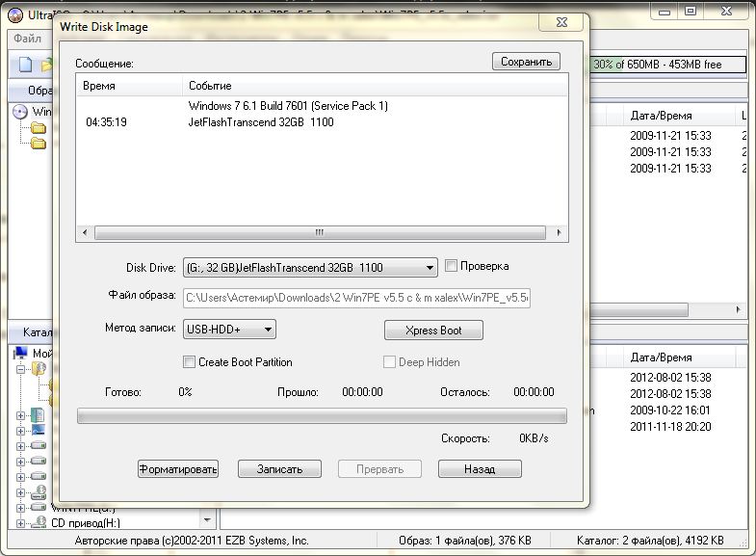Image resolution: width=756 pixels, height=556 pixels.
Task: Click the 2009-10-22 16:01 date entry
Action: point(670,410)
